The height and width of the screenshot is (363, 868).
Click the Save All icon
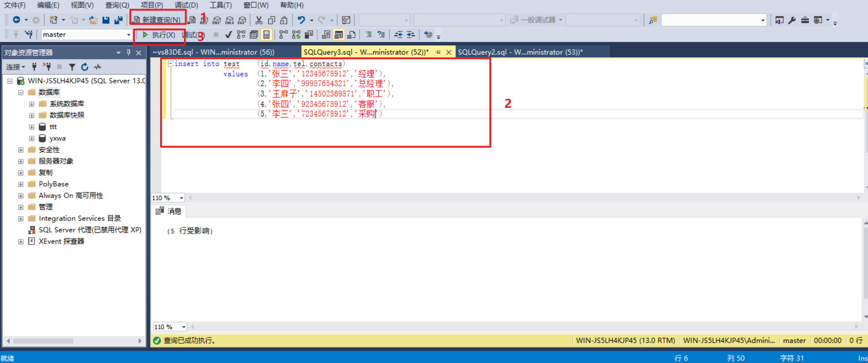click(118, 20)
